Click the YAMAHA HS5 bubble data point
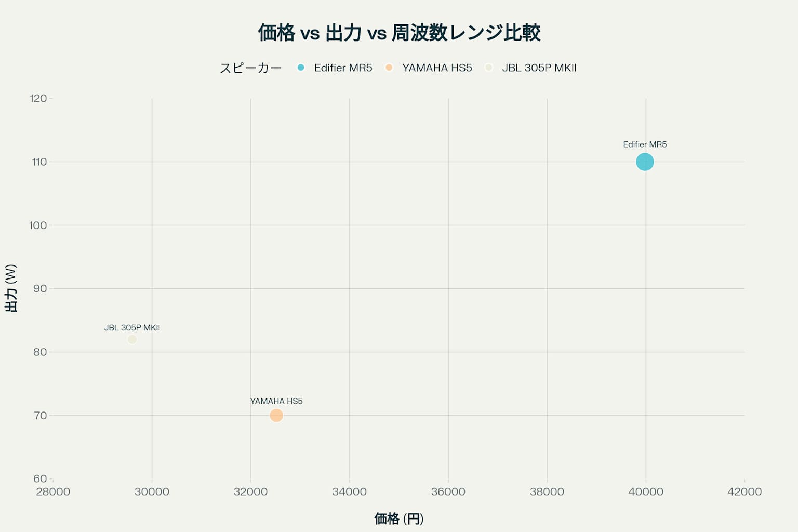The width and height of the screenshot is (798, 532). (x=276, y=415)
